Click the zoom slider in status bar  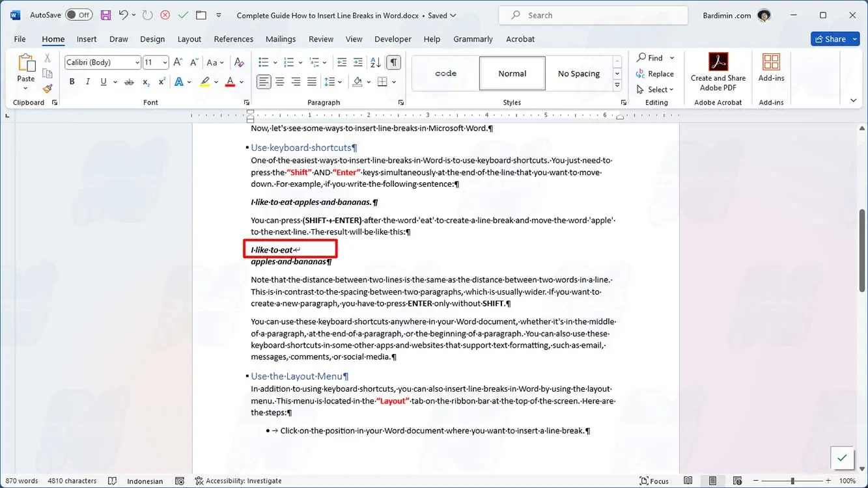(x=792, y=481)
